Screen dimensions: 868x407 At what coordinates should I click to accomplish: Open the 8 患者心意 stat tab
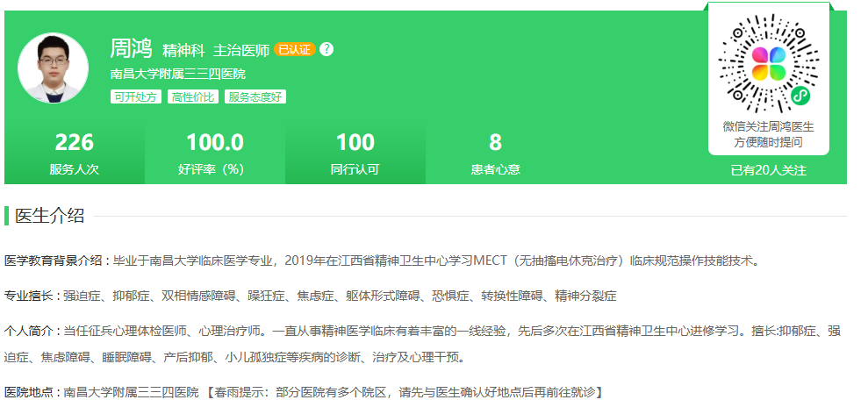tap(496, 154)
